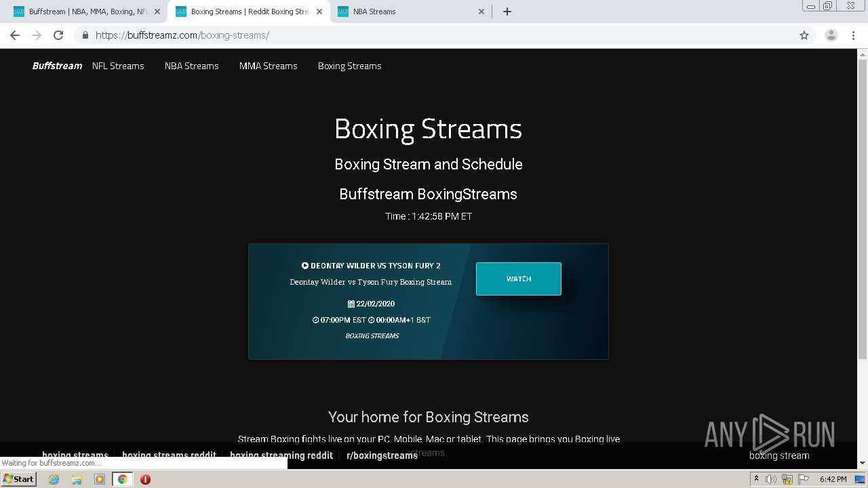Viewport: 868px width, 488px height.
Task: Click the browser forward arrow
Action: 37,35
